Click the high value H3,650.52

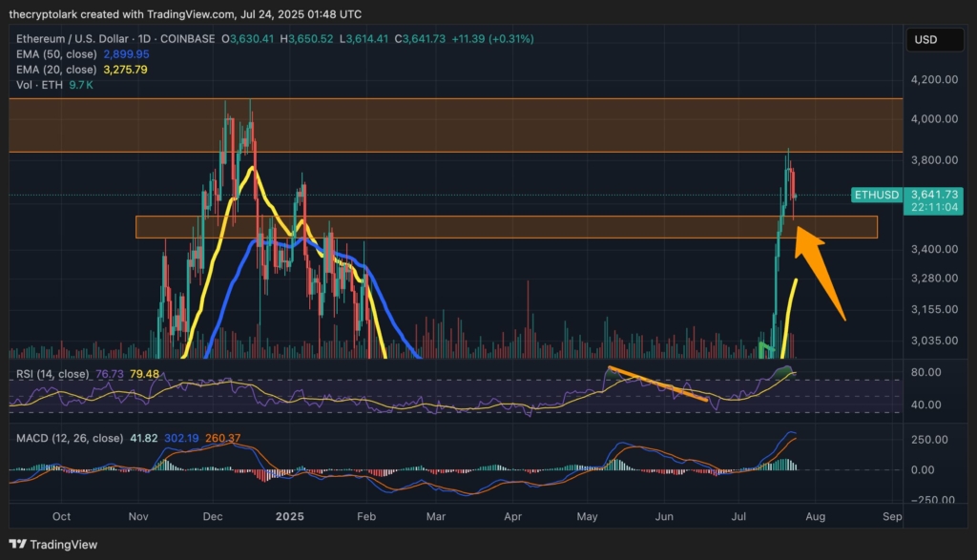coord(308,38)
